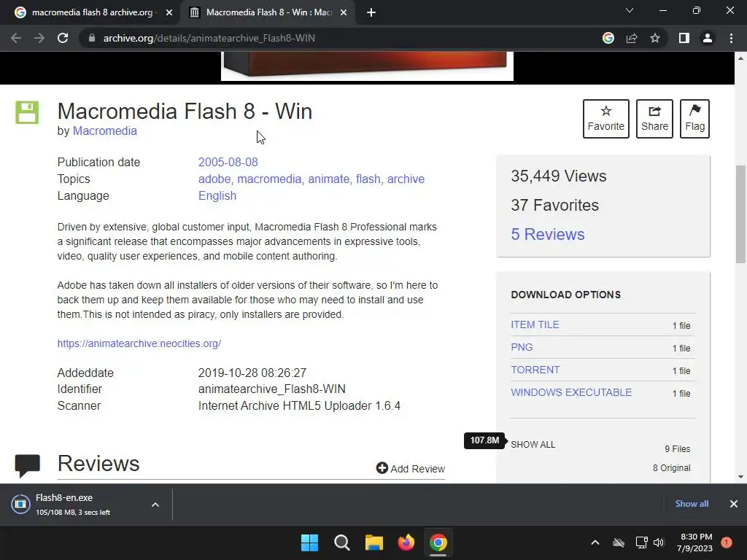
Task: Share this page using the toolbar share icon
Action: tap(632, 38)
